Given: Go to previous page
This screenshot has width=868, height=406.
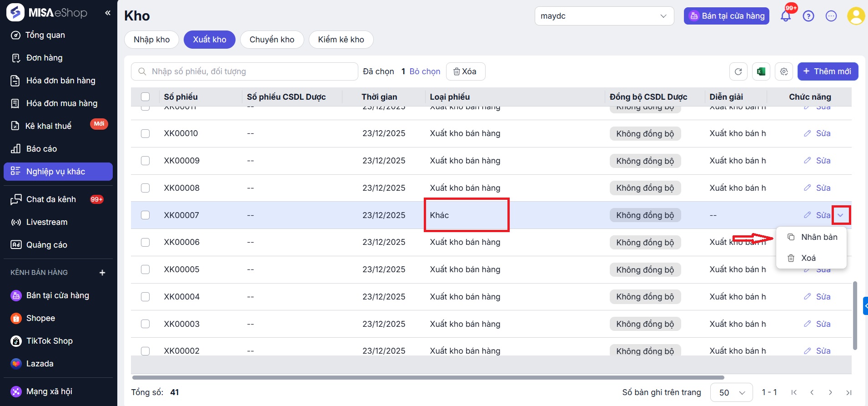Looking at the screenshot, I should coord(812,392).
